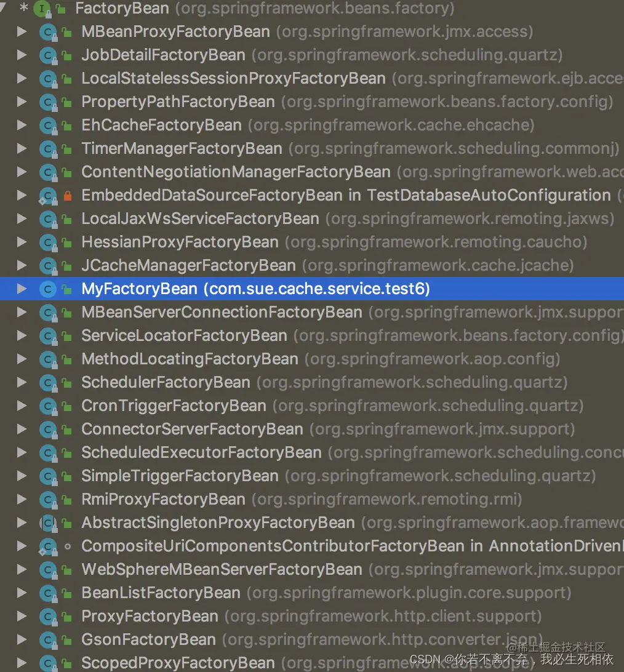Viewport: 624px width, 672px height.
Task: Click class icon of BeanListFactoryBean
Action: (x=48, y=593)
